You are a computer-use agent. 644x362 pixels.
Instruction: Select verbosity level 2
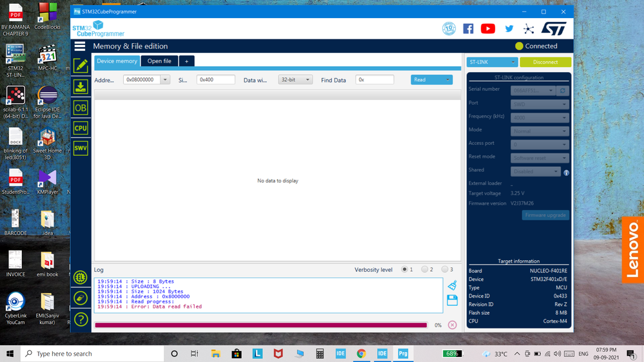click(x=425, y=269)
